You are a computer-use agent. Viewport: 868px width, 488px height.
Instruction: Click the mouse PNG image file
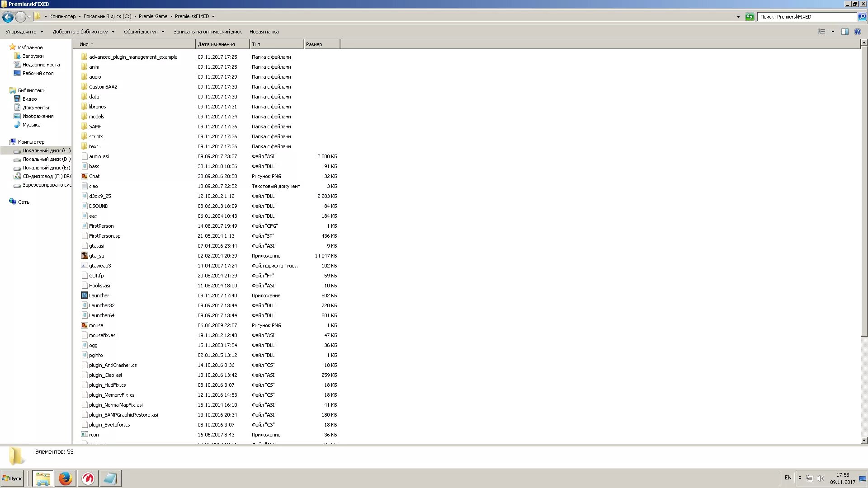(95, 325)
